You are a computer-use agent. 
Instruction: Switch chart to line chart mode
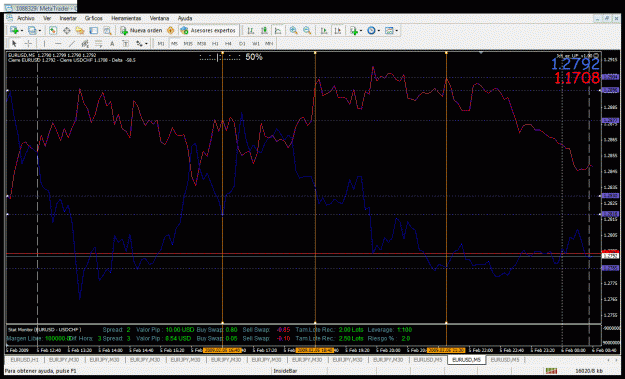point(278,31)
